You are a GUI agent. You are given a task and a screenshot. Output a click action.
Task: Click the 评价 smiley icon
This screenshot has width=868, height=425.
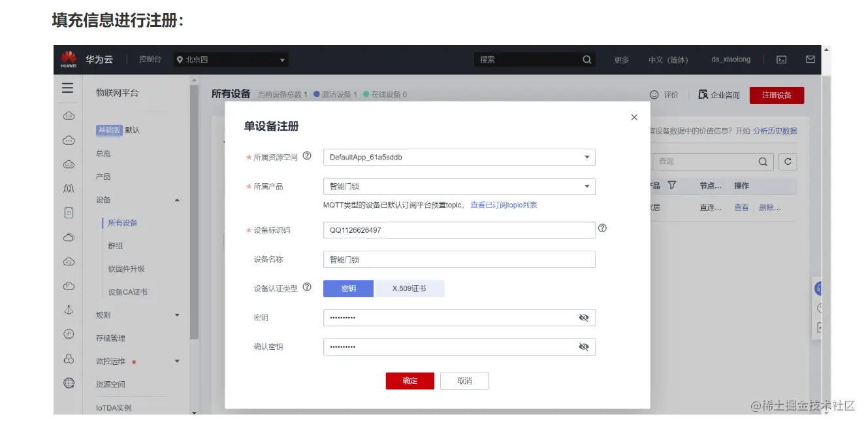[654, 95]
